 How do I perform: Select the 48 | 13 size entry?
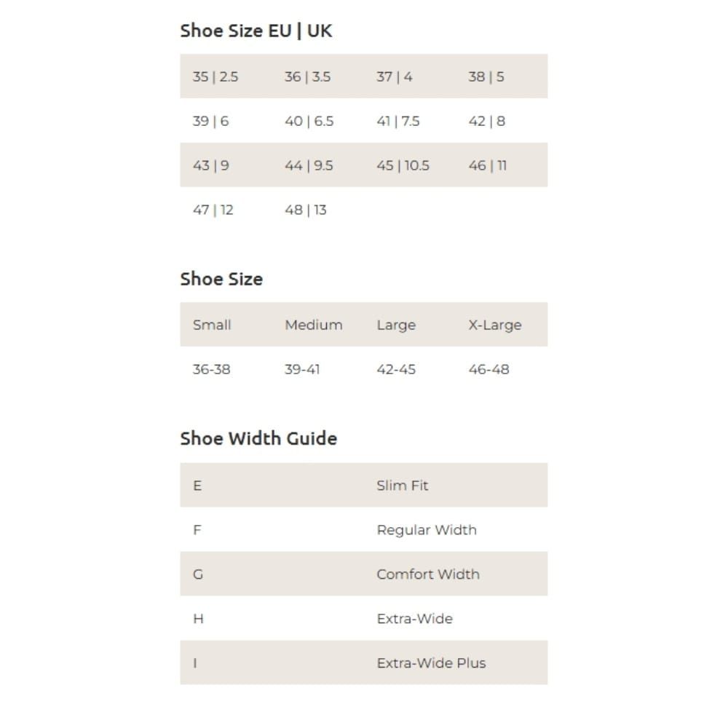click(x=306, y=210)
